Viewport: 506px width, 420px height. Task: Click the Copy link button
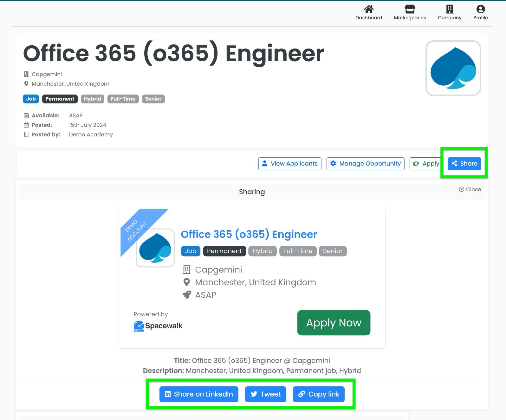point(319,394)
